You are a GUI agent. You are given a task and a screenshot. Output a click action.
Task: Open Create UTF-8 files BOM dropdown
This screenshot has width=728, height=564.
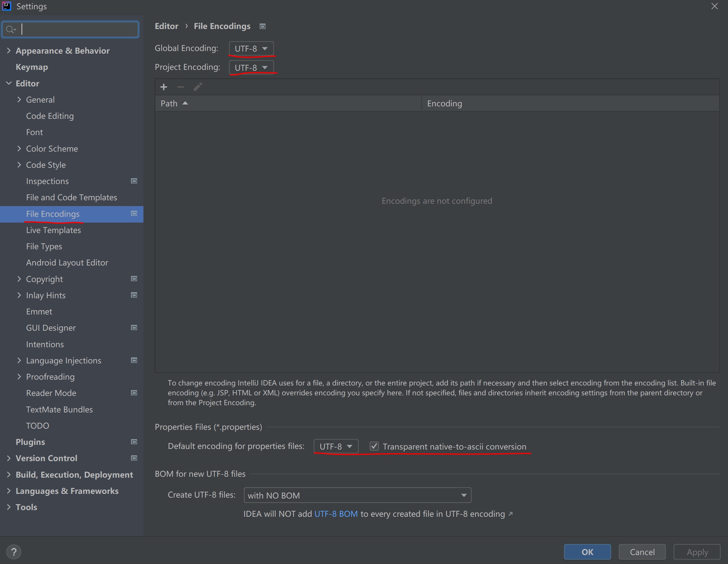357,495
